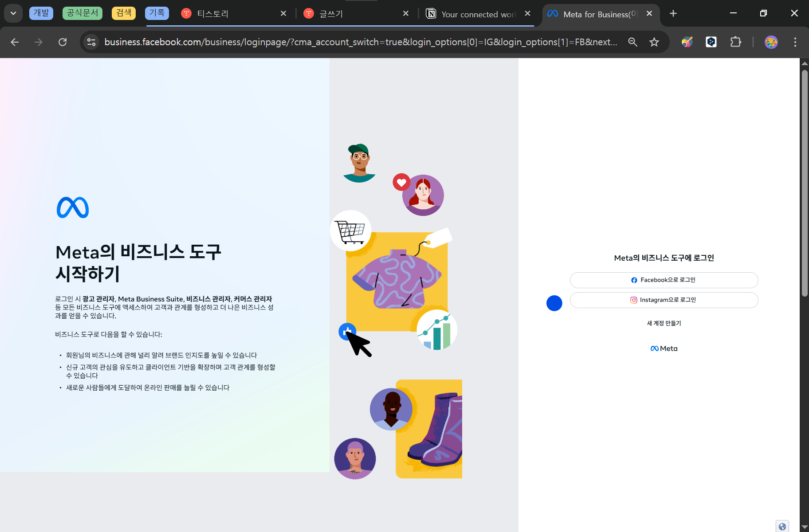
Task: Click the bar chart growth icon
Action: click(437, 330)
